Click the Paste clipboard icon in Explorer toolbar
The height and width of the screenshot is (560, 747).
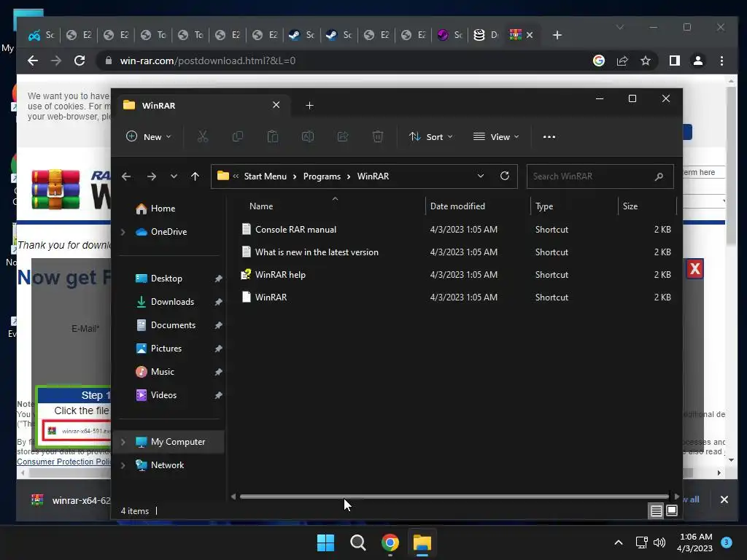[x=273, y=136]
